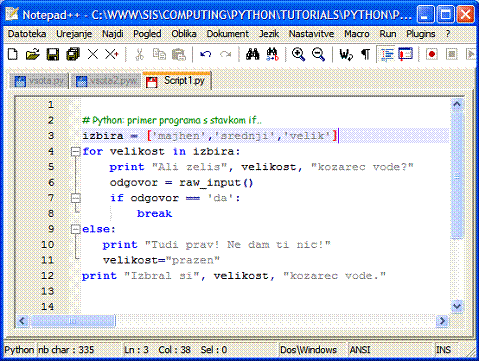
Task: Click the Python language status field
Action: click(19, 350)
